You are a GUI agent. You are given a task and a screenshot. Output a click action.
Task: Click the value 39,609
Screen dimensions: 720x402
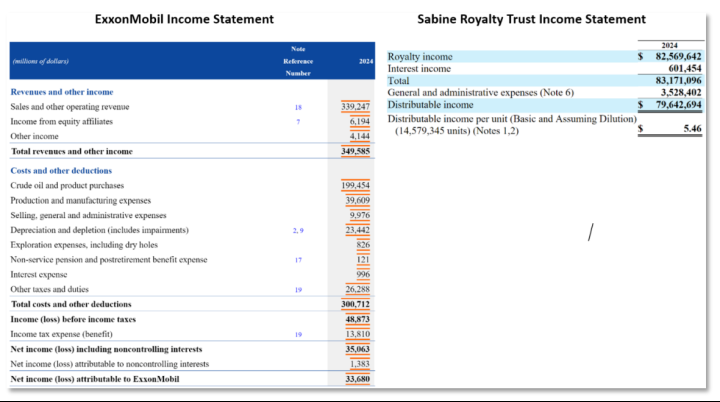click(358, 200)
